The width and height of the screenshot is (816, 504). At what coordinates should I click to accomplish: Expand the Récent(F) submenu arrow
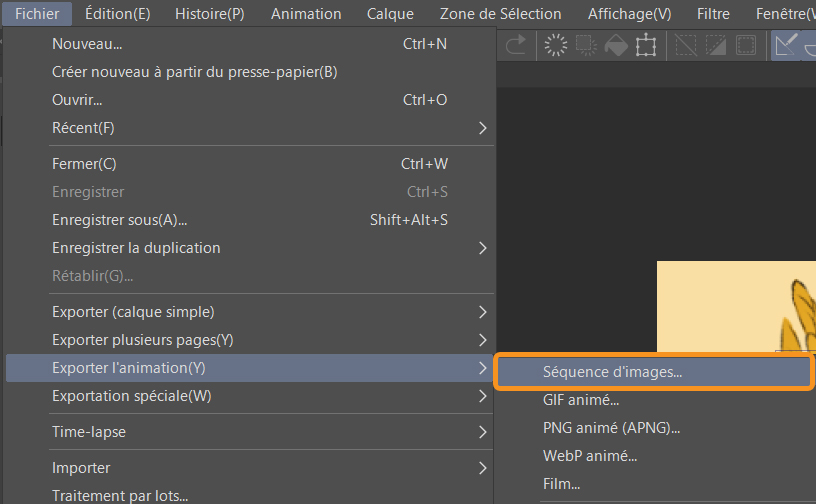(482, 128)
